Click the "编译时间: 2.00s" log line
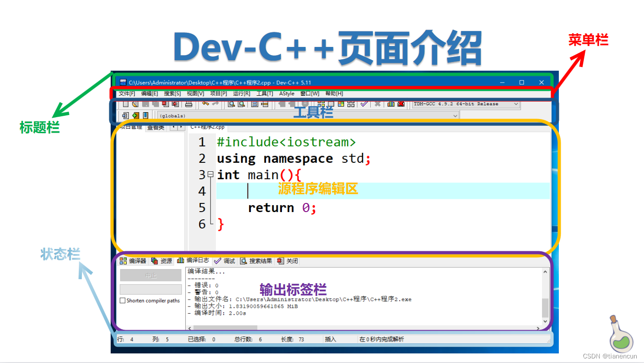644x363 pixels. (217, 313)
